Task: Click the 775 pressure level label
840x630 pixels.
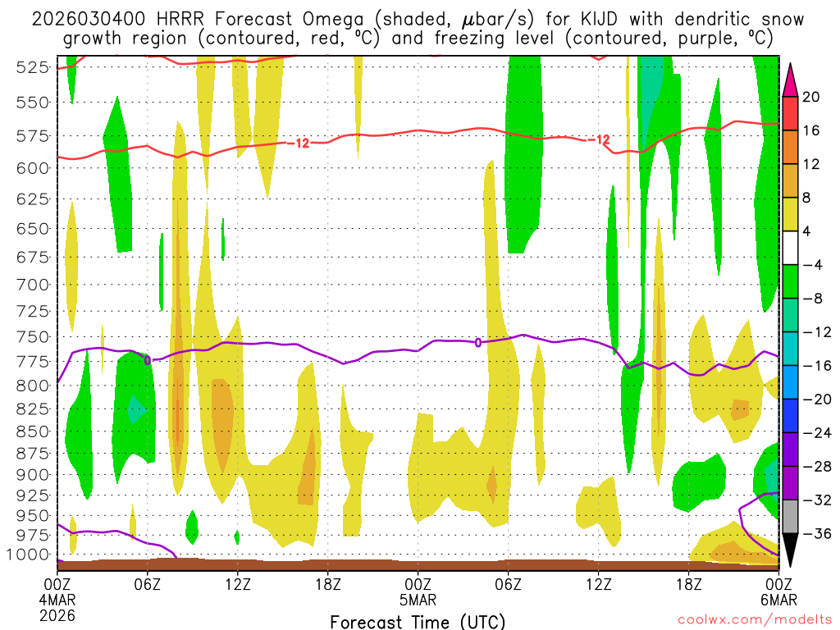Action: coord(33,362)
